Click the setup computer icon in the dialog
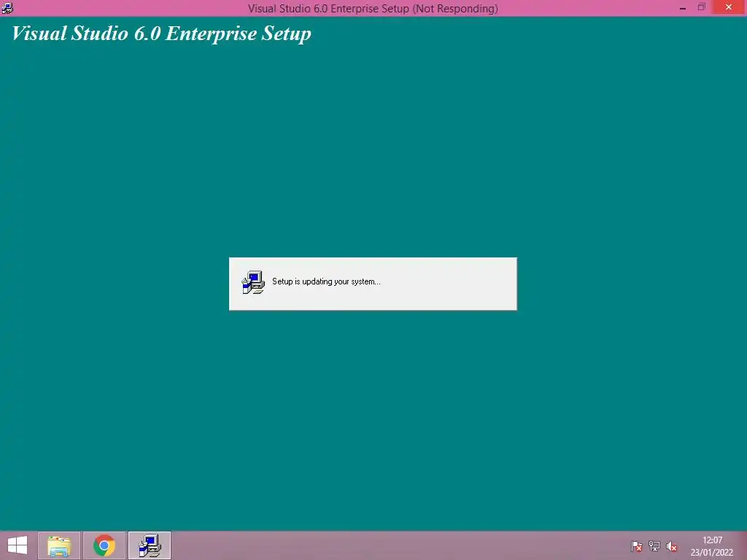Viewport: 747px width, 560px height. 253,282
